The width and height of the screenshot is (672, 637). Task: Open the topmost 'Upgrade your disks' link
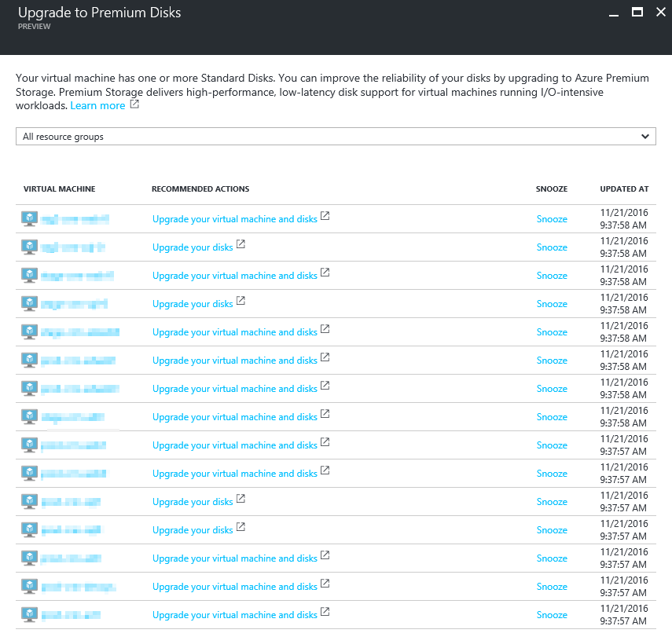pyautogui.click(x=193, y=247)
